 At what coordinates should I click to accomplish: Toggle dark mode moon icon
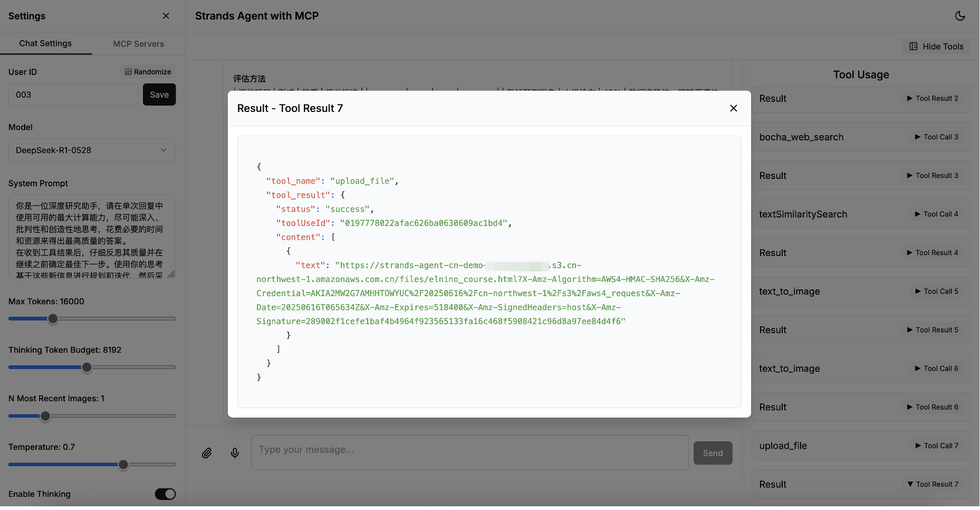click(x=960, y=16)
